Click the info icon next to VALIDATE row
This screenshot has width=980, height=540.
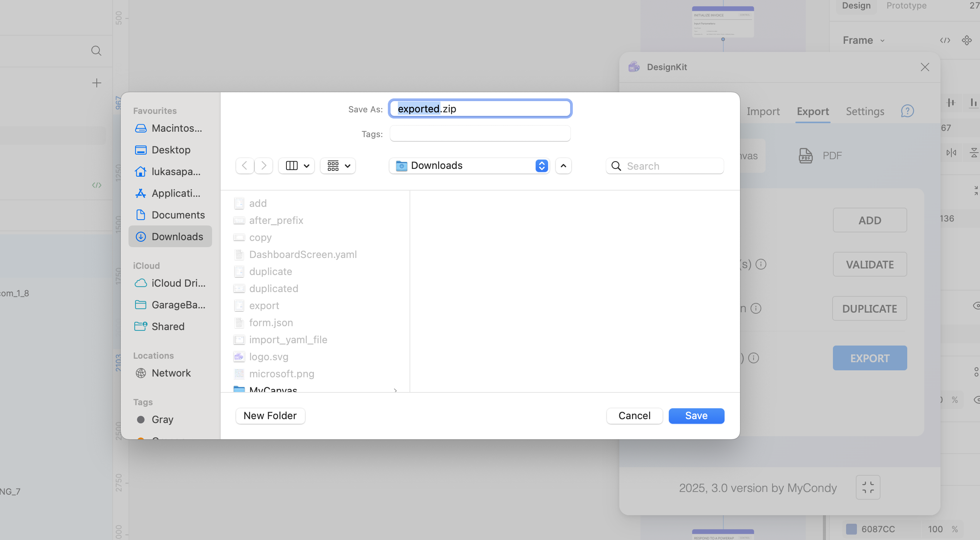coord(761,264)
